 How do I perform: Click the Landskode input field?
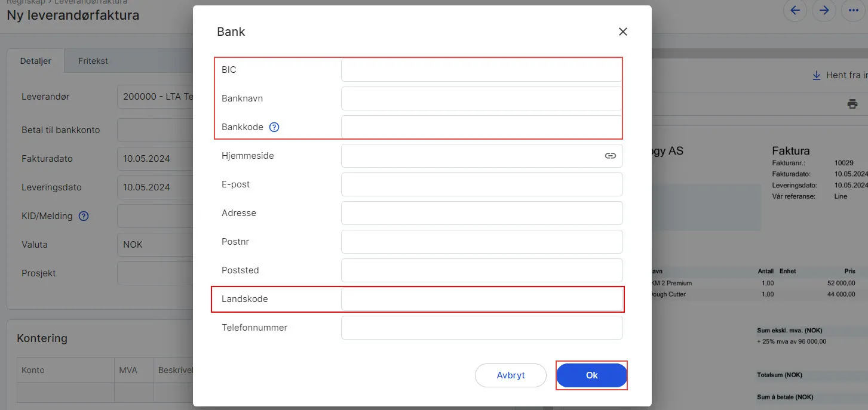pos(481,299)
